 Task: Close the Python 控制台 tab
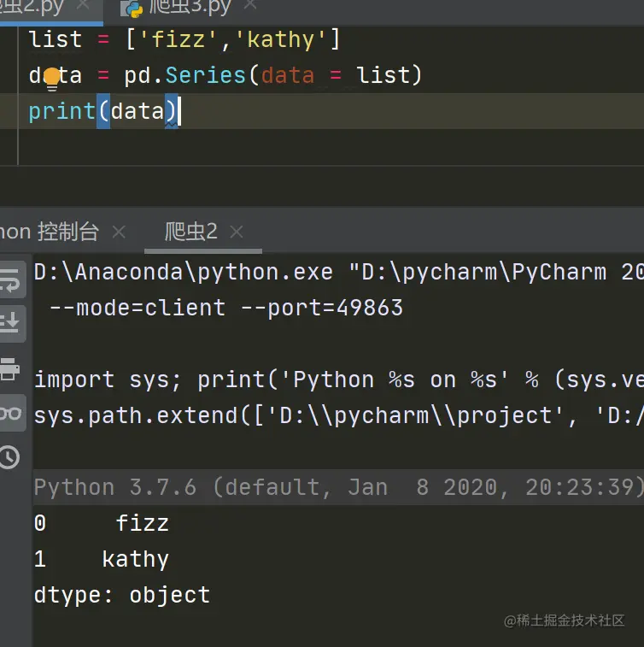[119, 232]
